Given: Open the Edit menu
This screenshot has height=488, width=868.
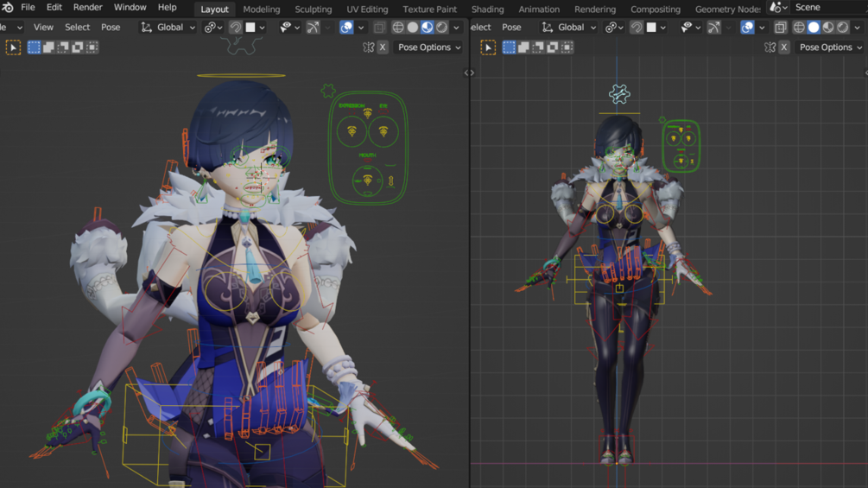Looking at the screenshot, I should [54, 7].
